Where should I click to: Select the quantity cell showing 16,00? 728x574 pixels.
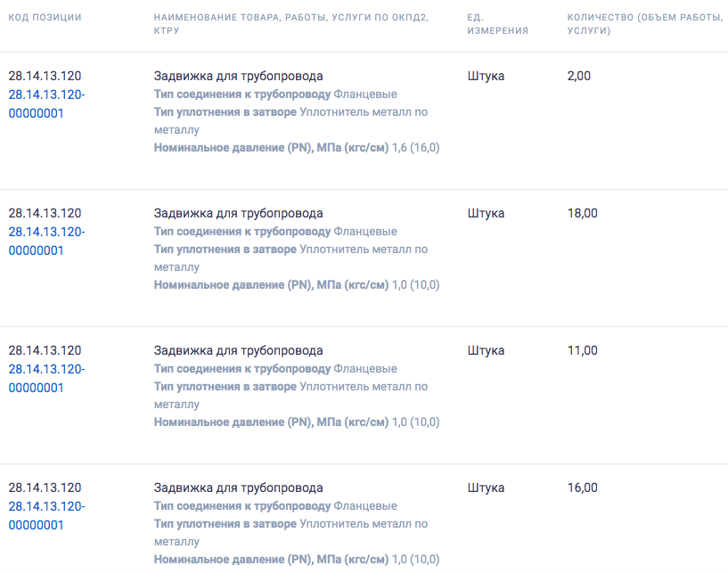[582, 488]
